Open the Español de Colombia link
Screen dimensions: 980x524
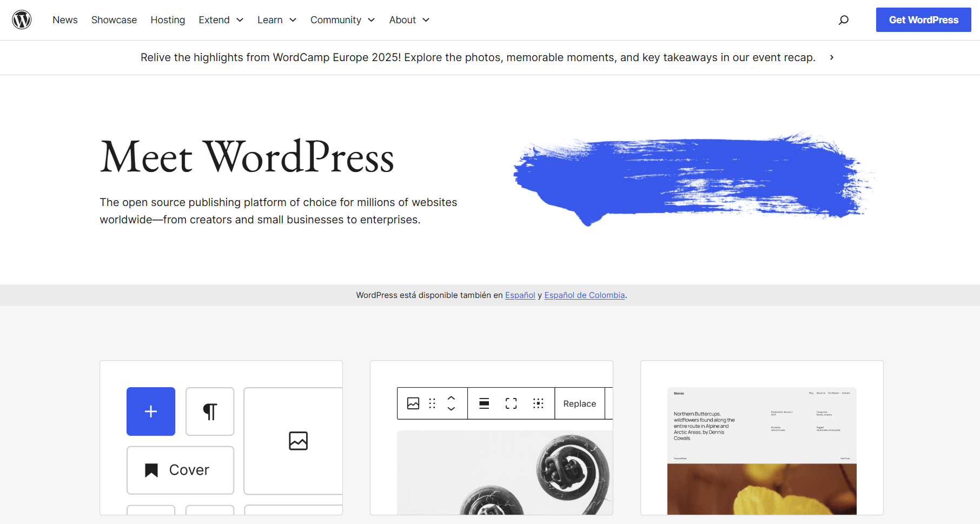click(585, 295)
